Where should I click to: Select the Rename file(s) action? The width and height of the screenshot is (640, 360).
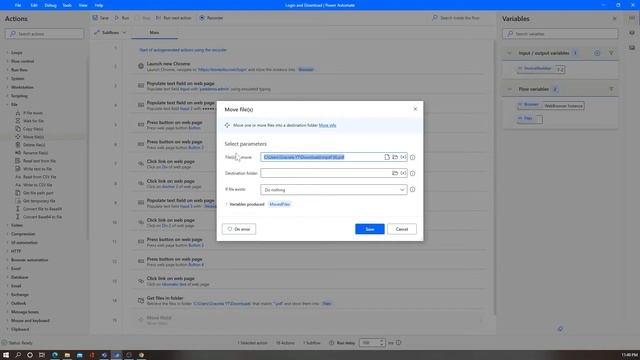pyautogui.click(x=35, y=153)
